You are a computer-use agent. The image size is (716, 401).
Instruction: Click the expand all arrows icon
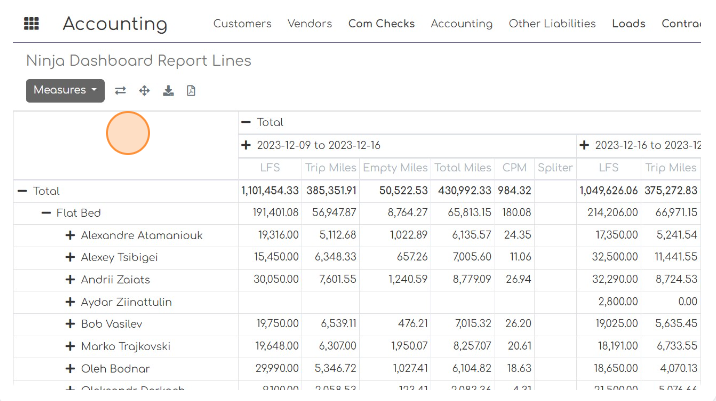point(144,91)
